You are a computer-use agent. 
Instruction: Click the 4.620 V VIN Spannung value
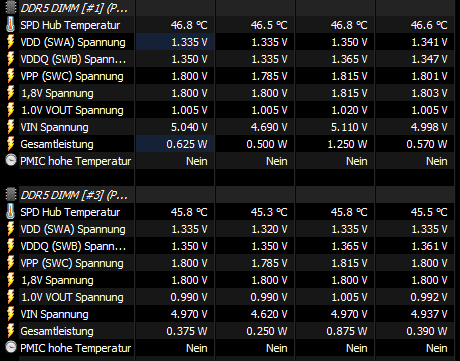(269, 314)
